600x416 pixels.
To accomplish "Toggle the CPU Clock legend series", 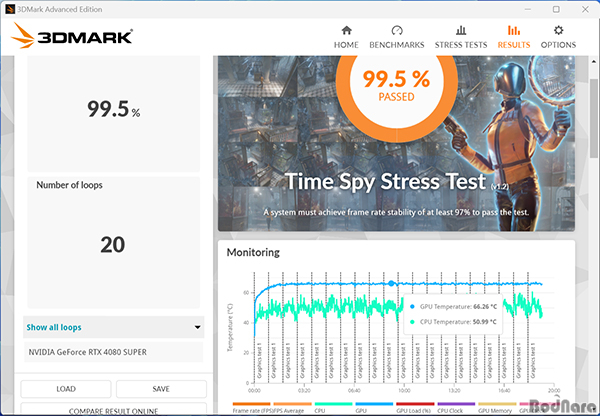I will pyautogui.click(x=456, y=408).
